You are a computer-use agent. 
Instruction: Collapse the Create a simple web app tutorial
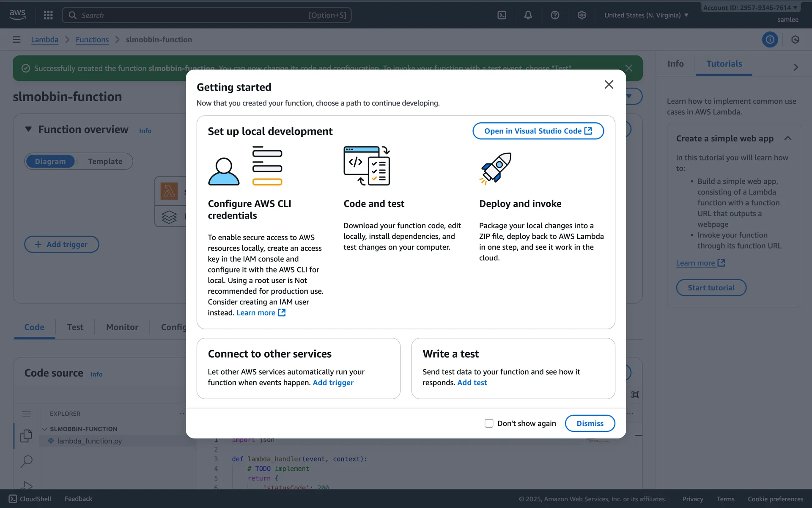click(787, 138)
